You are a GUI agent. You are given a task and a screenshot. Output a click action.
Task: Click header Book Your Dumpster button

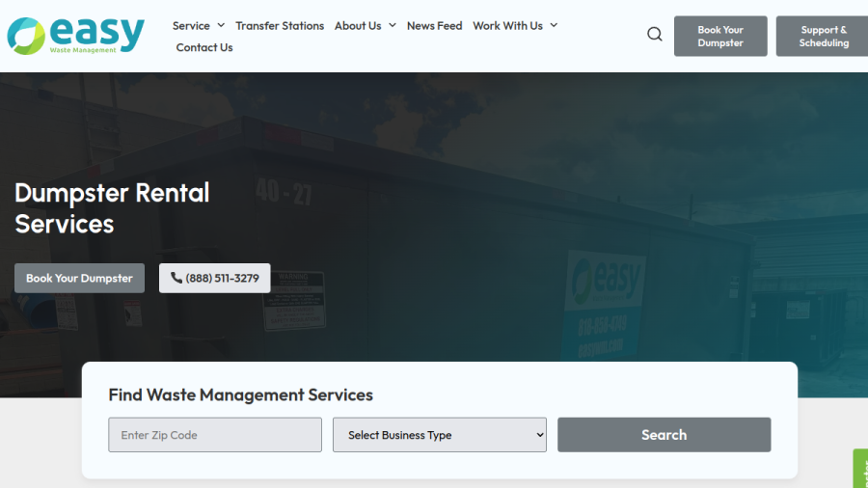tap(720, 36)
